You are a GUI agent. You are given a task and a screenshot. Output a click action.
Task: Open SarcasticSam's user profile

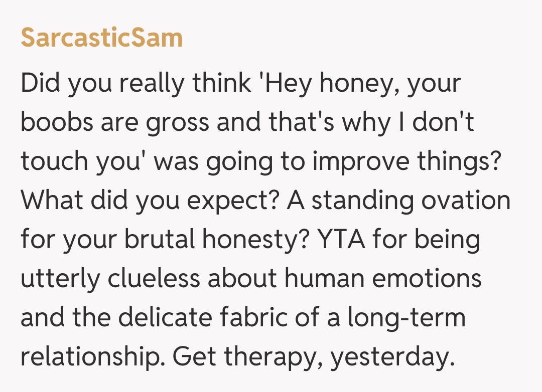[101, 38]
